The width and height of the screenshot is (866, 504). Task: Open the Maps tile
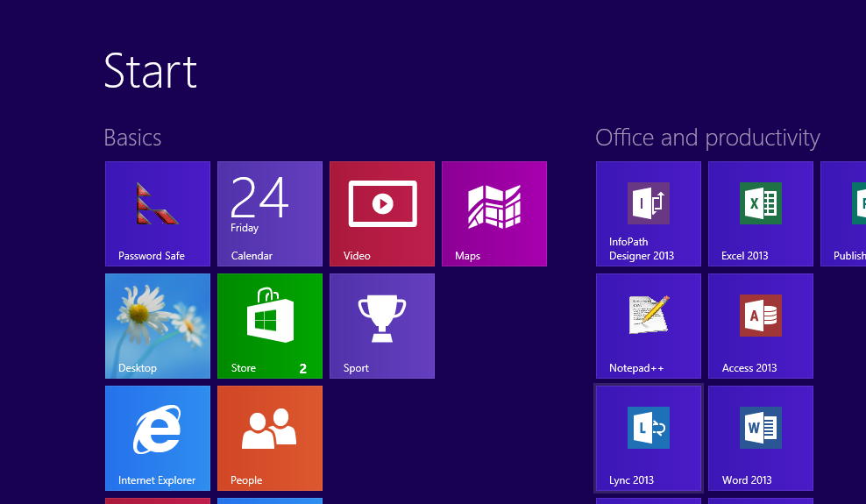coord(494,214)
